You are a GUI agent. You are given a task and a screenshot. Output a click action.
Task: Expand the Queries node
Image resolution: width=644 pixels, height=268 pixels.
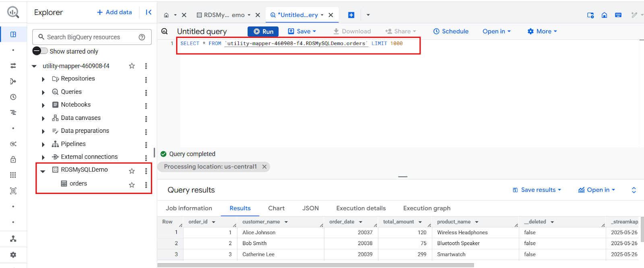[x=43, y=93]
